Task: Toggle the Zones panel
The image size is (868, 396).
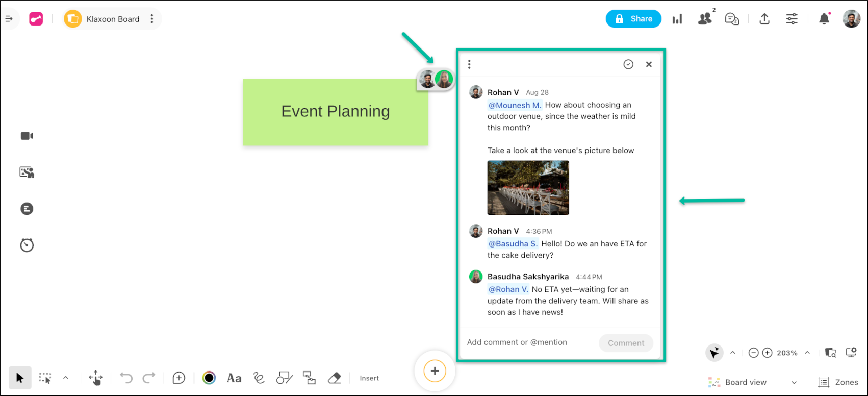Action: pyautogui.click(x=838, y=382)
